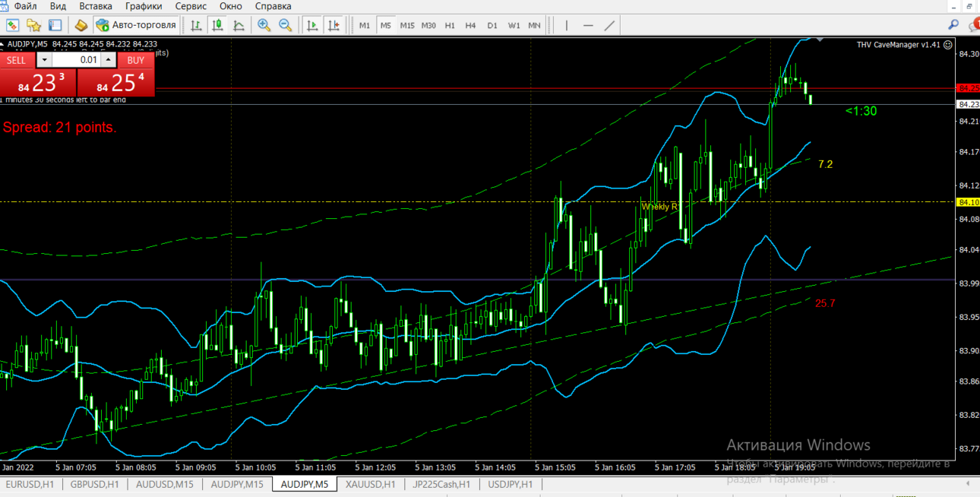The width and height of the screenshot is (980, 497).
Task: Select the M15 timeframe
Action: [x=407, y=25]
